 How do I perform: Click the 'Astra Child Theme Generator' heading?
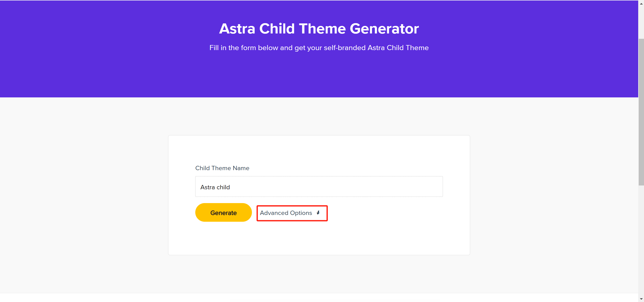319,28
